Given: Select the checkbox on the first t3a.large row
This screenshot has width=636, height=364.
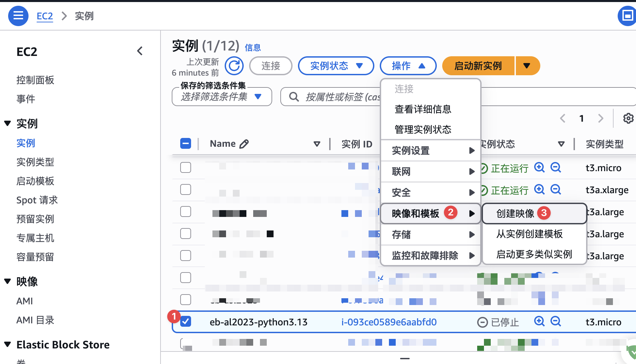Looking at the screenshot, I should coord(186,211).
